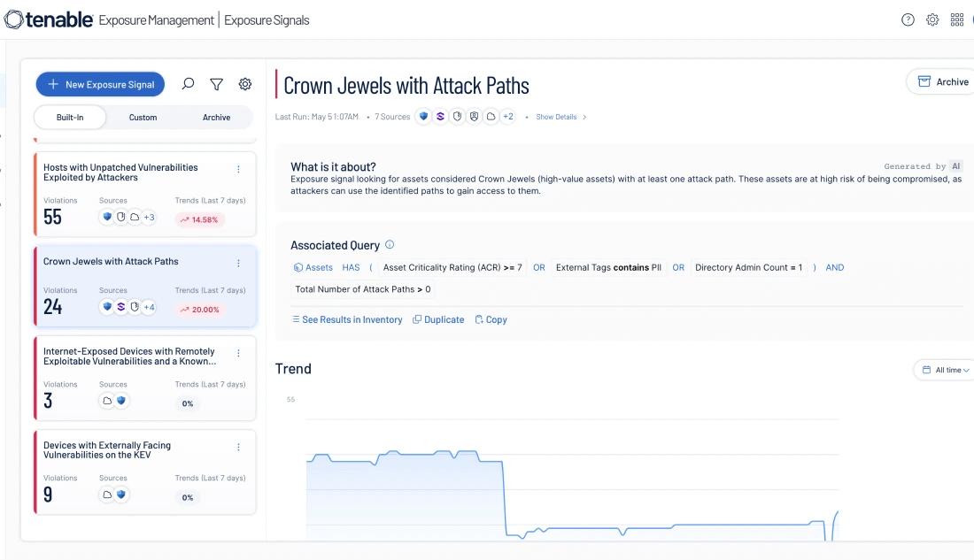The width and height of the screenshot is (974, 560).
Task: Copy the associated query
Action: click(x=491, y=319)
